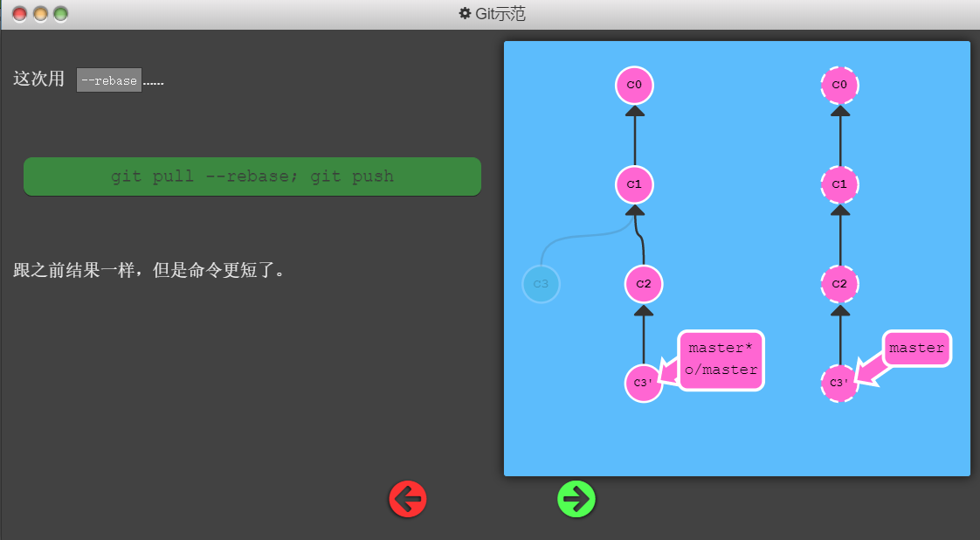
Task: Click the red back arrow button
Action: click(x=407, y=499)
